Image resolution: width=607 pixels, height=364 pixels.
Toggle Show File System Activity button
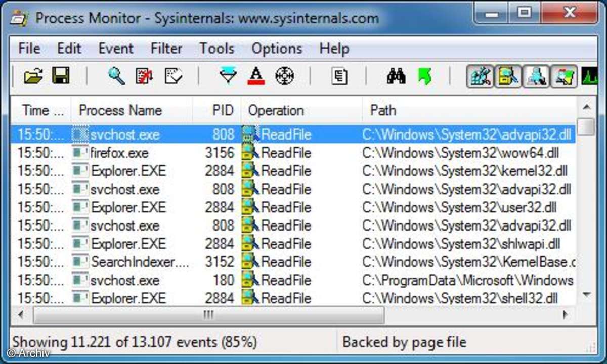tap(507, 76)
